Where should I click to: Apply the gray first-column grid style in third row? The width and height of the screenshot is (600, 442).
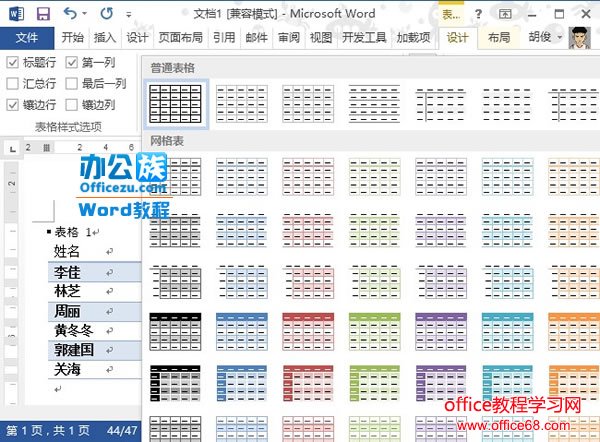pyautogui.click(x=175, y=282)
